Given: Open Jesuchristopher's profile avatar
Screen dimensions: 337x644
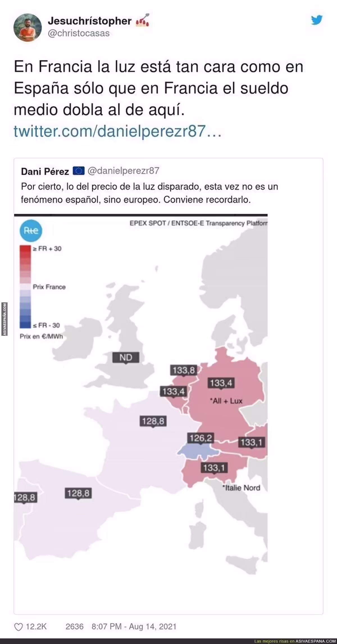Looking at the screenshot, I should coord(28,27).
